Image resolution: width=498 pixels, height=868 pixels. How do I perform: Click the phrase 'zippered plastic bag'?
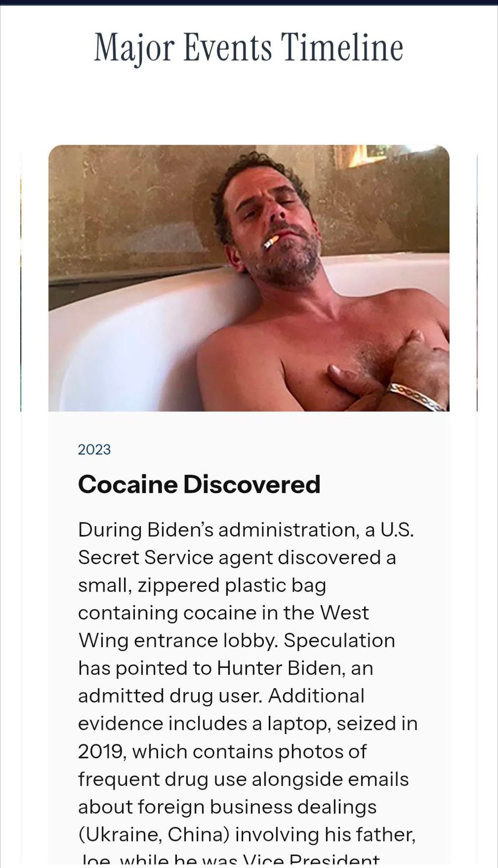[232, 585]
